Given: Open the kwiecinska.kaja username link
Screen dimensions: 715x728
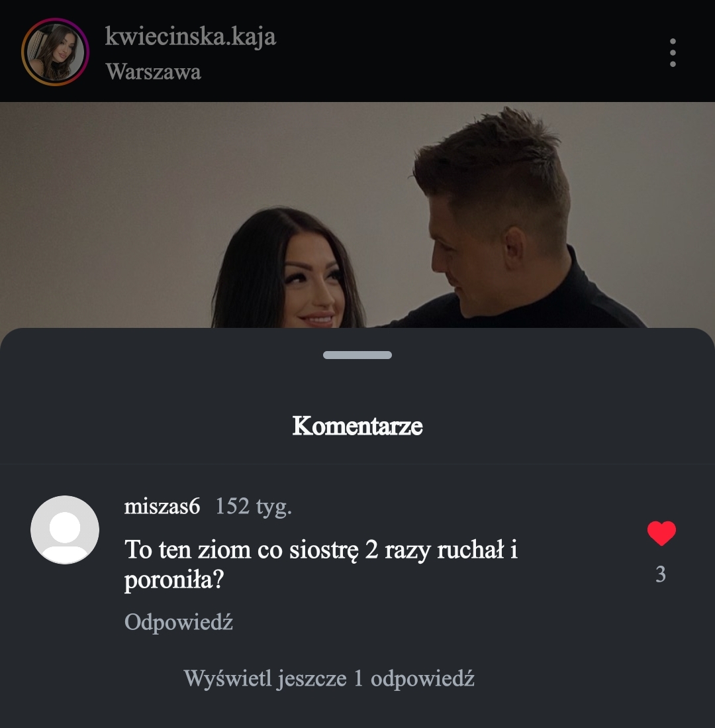Looking at the screenshot, I should click(x=190, y=36).
